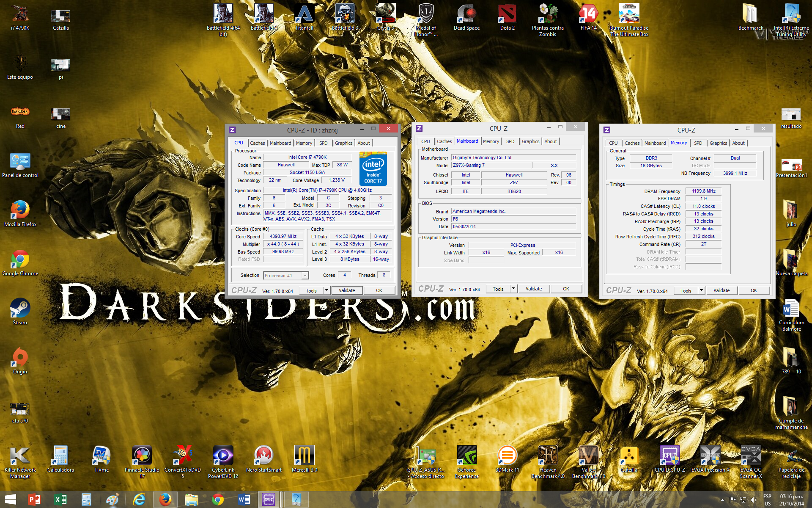Screen dimensions: 812x508
Task: Open Plantas contra Zombis icon
Action: click(548, 19)
